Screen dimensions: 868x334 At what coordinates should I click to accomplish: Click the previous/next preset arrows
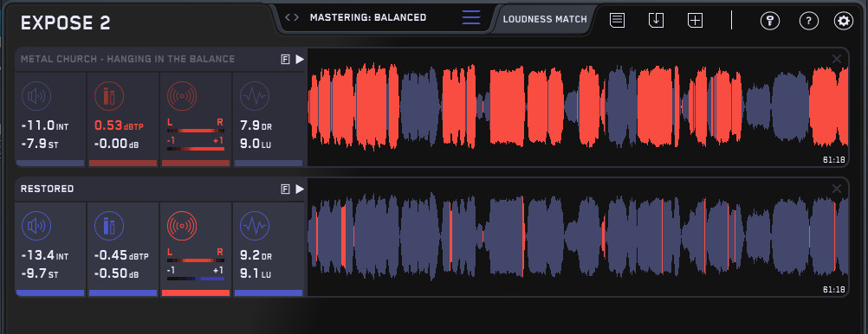pos(292,17)
